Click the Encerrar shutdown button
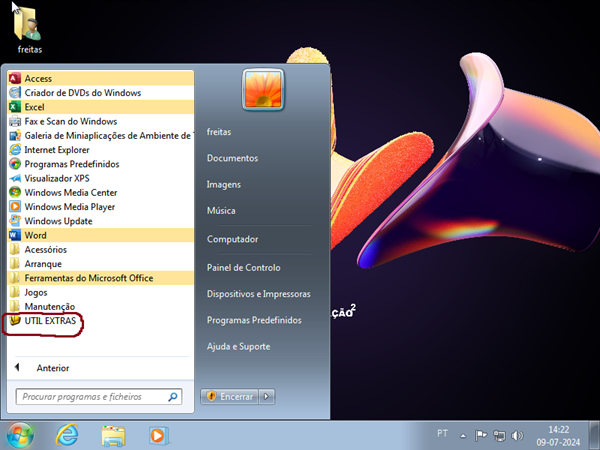The width and height of the screenshot is (600, 450). pos(230,396)
